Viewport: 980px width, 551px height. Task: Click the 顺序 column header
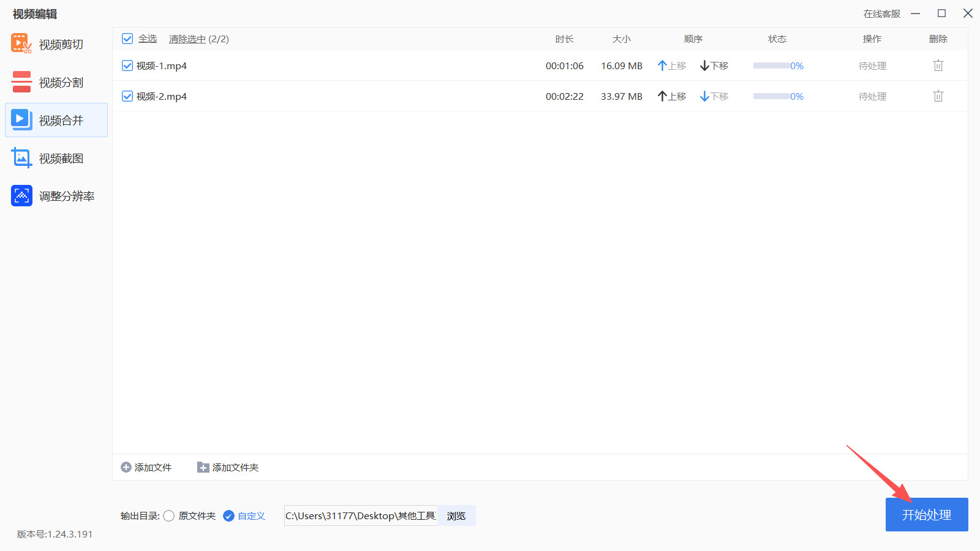pos(693,39)
